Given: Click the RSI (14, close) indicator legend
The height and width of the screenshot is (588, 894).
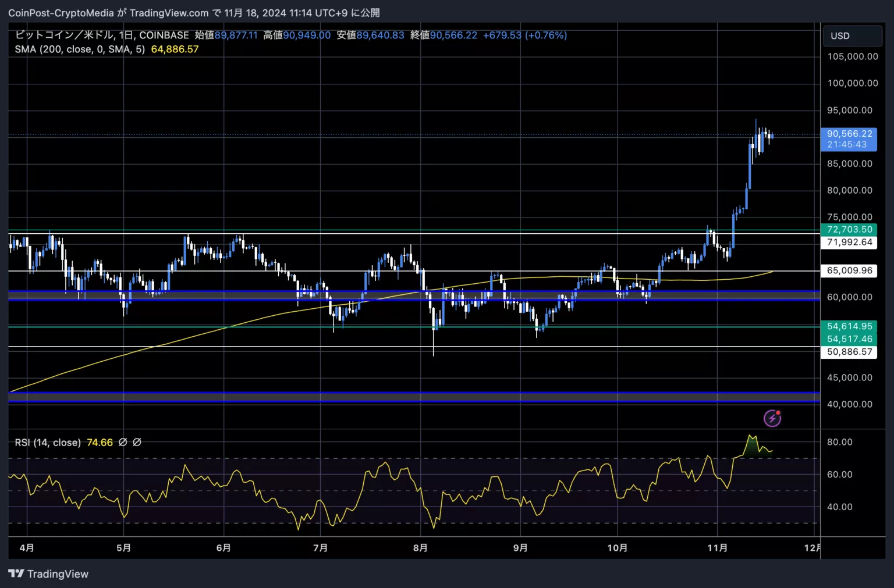Looking at the screenshot, I should point(48,443).
